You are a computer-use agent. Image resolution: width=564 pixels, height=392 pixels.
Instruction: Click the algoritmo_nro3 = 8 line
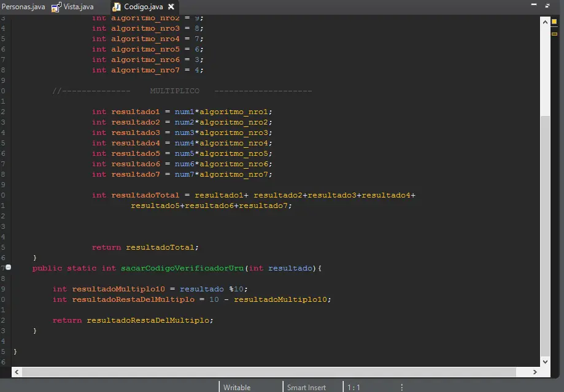pyautogui.click(x=147, y=28)
